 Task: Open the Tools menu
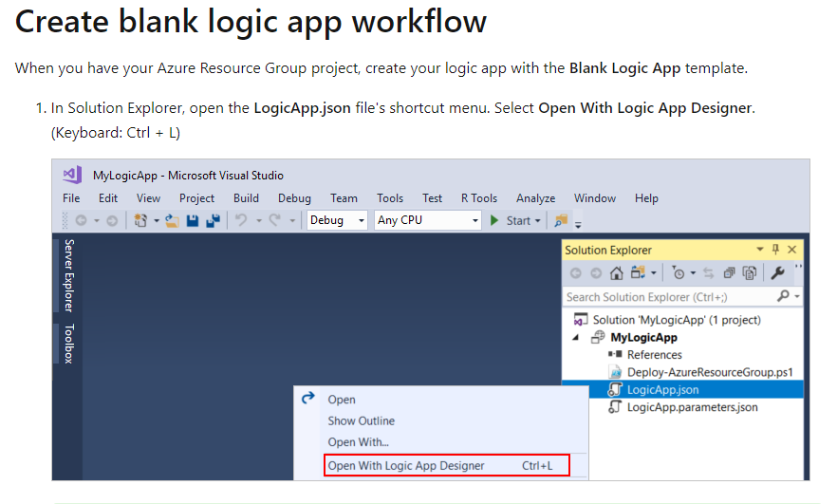click(x=390, y=198)
